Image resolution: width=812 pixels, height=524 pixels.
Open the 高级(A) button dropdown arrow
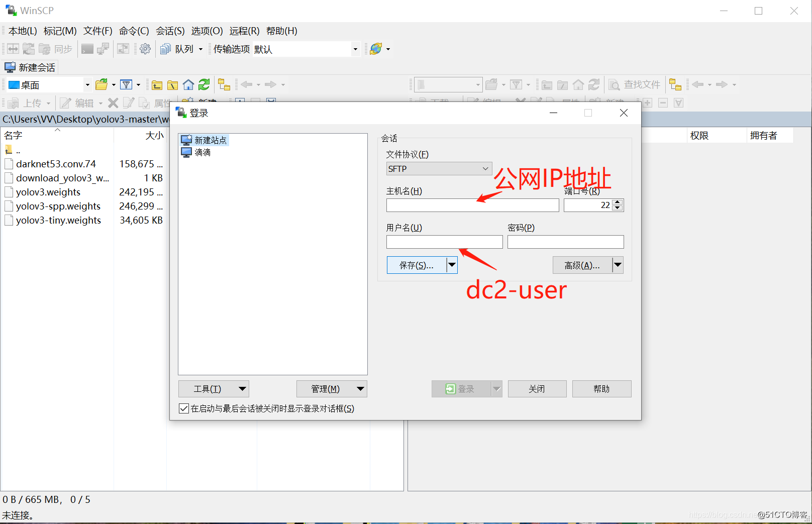618,265
